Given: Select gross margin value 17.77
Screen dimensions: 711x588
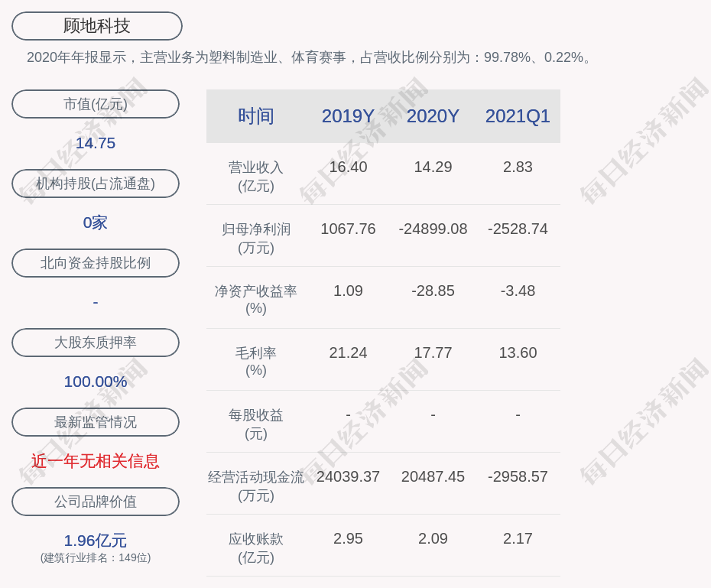Looking at the screenshot, I should pos(433,352).
